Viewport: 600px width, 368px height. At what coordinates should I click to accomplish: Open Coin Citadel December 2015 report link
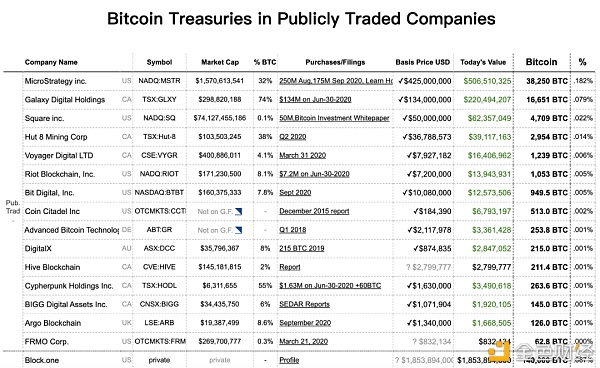pyautogui.click(x=314, y=211)
